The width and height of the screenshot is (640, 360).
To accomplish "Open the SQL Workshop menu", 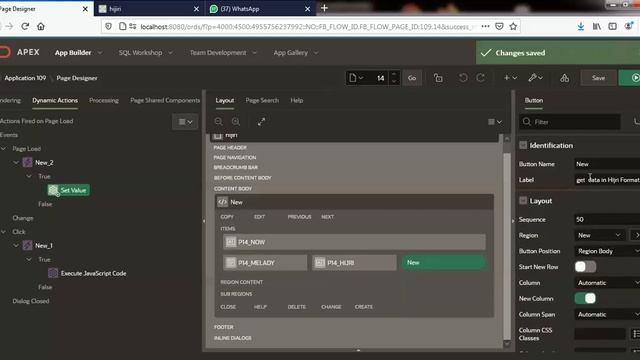I will tap(140, 53).
